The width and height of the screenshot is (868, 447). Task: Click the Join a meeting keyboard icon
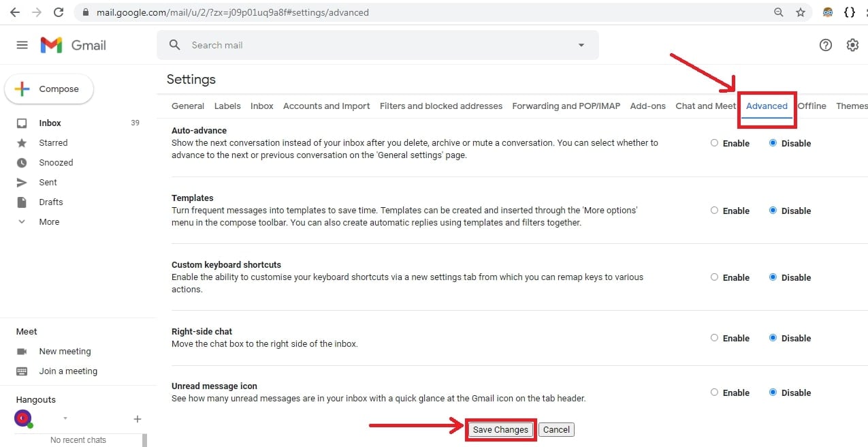point(22,371)
